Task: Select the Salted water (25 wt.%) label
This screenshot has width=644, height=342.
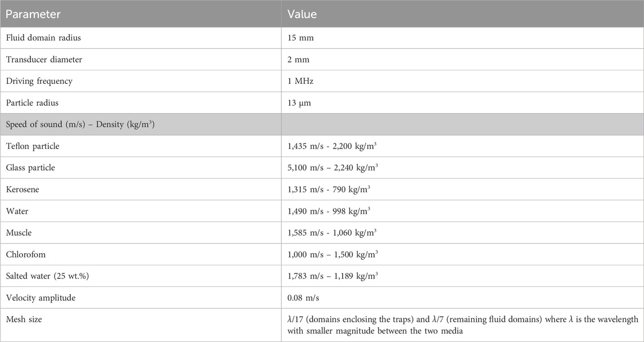Action: pyautogui.click(x=47, y=276)
